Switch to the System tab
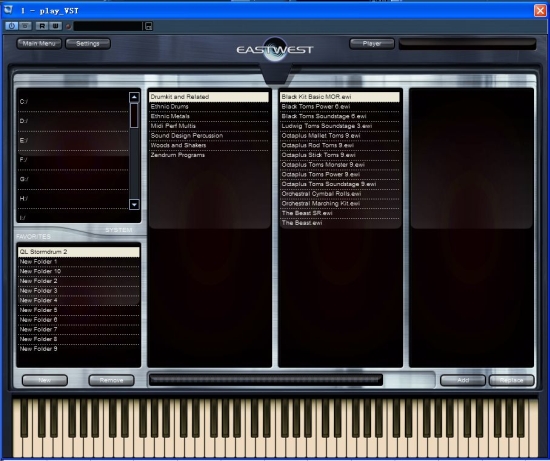This screenshot has height=461, width=550. [119, 230]
